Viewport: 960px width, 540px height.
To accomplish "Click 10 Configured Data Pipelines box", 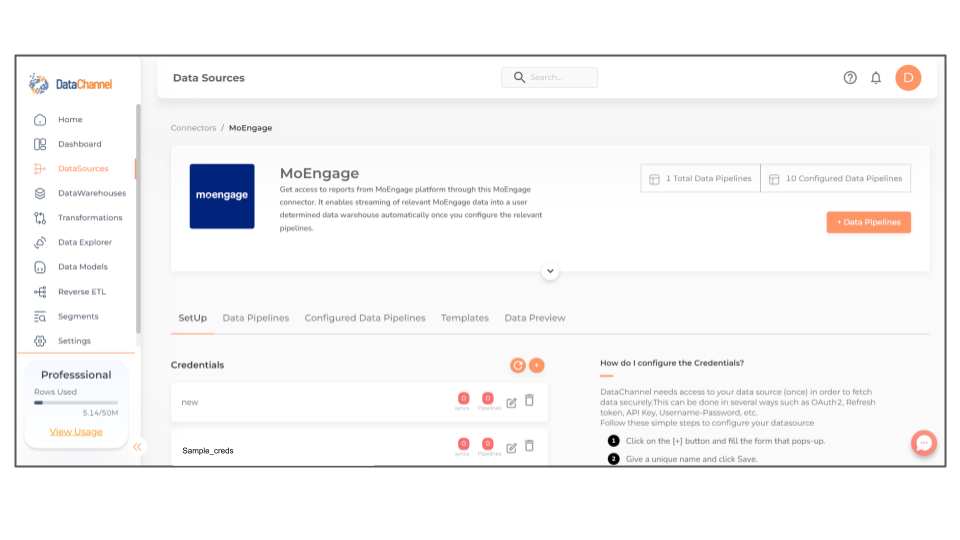I will [x=836, y=178].
